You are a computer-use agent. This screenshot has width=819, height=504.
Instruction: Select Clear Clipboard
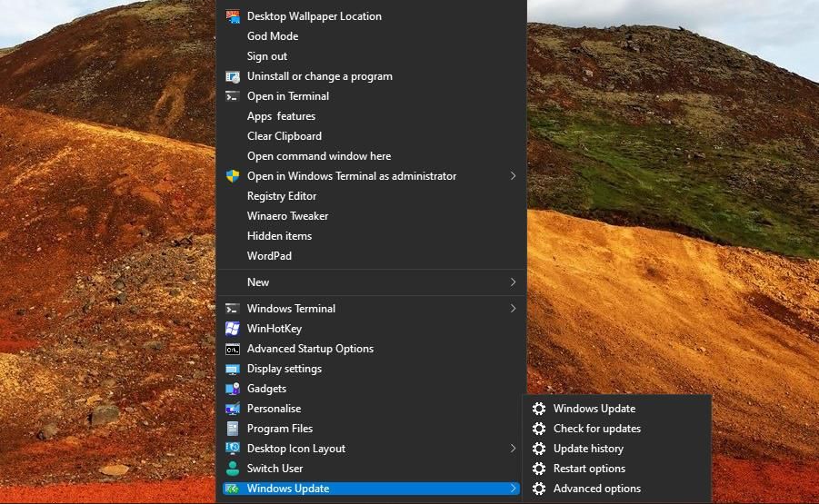(285, 136)
